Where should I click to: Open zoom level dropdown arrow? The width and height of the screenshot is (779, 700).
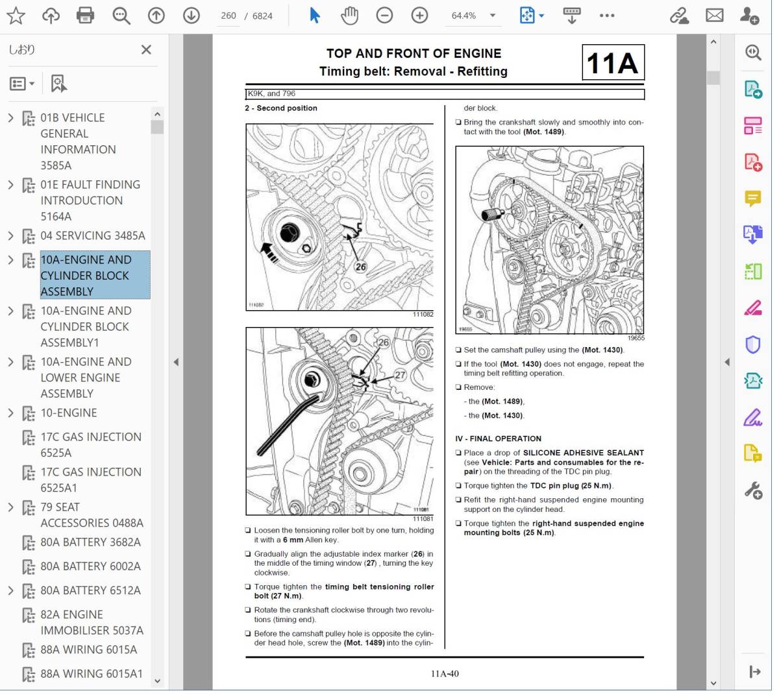(x=493, y=16)
